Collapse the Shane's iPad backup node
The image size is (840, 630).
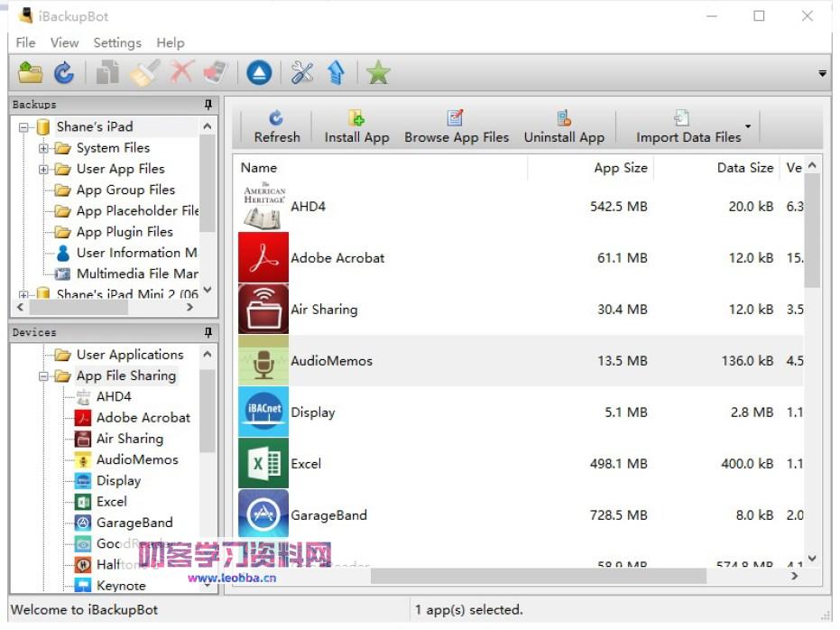[x=23, y=127]
